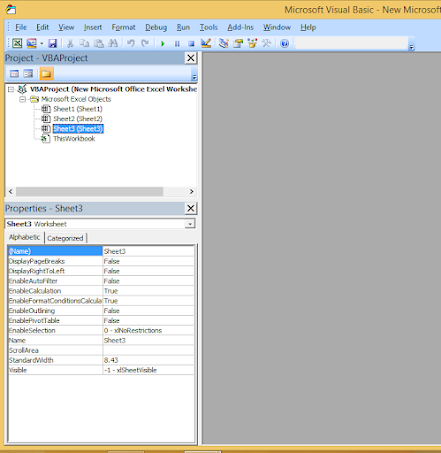Click the ScrollArea empty value field
The width and height of the screenshot is (441, 453).
148,350
